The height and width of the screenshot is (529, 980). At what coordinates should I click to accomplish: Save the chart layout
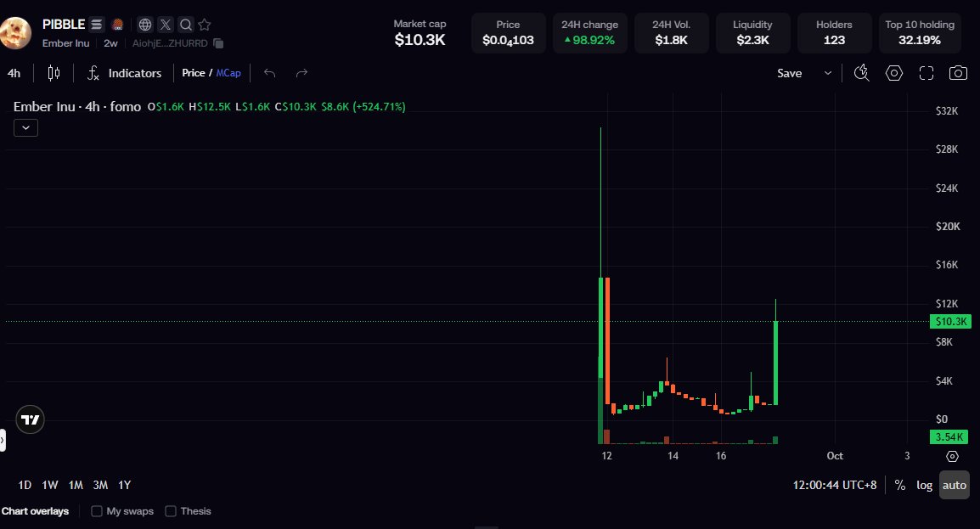(x=790, y=73)
